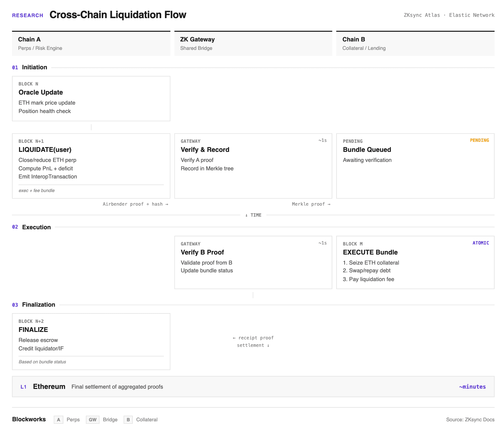Click the orange PENDING status badge

(479, 140)
